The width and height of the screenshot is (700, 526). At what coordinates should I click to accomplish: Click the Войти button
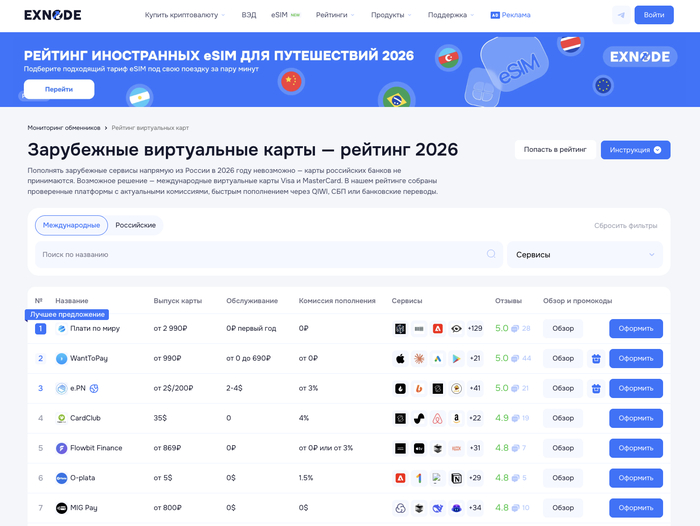click(x=654, y=15)
